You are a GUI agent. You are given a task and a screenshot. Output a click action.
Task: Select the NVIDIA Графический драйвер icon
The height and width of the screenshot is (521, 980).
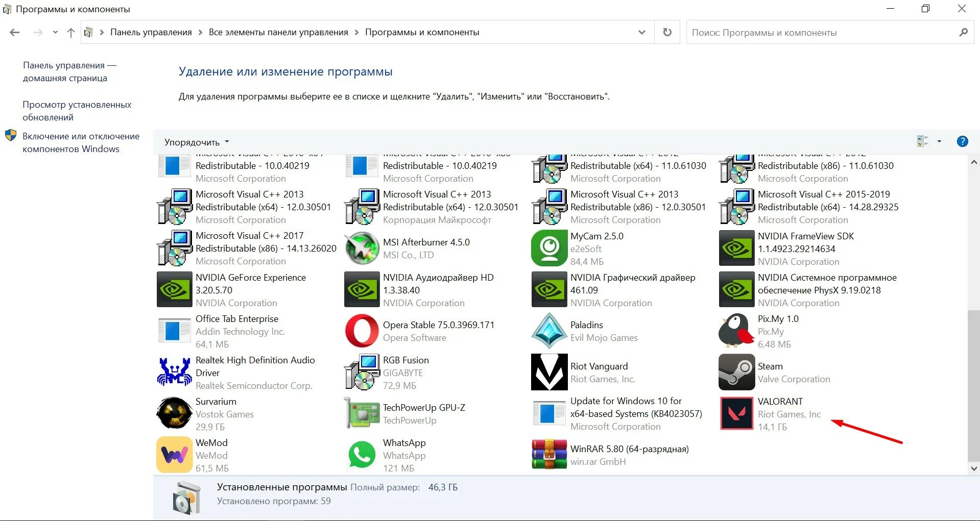(x=549, y=289)
